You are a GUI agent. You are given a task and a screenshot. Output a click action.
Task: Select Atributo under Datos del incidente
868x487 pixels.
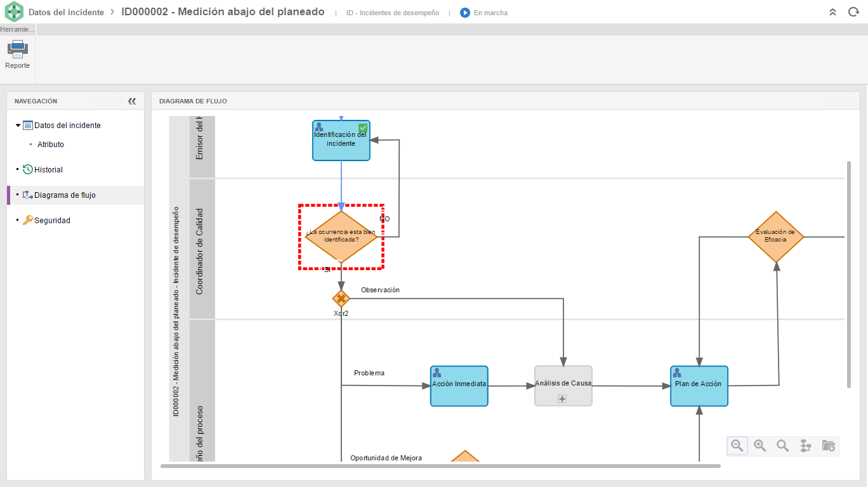[x=51, y=145]
